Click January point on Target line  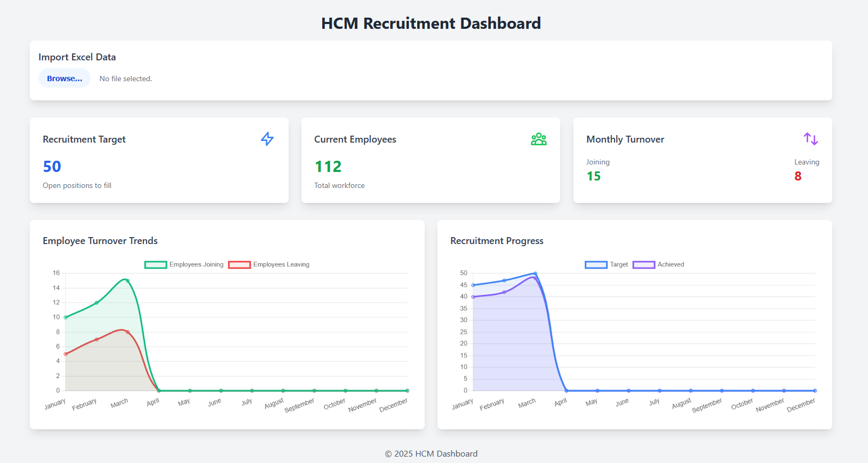point(473,285)
